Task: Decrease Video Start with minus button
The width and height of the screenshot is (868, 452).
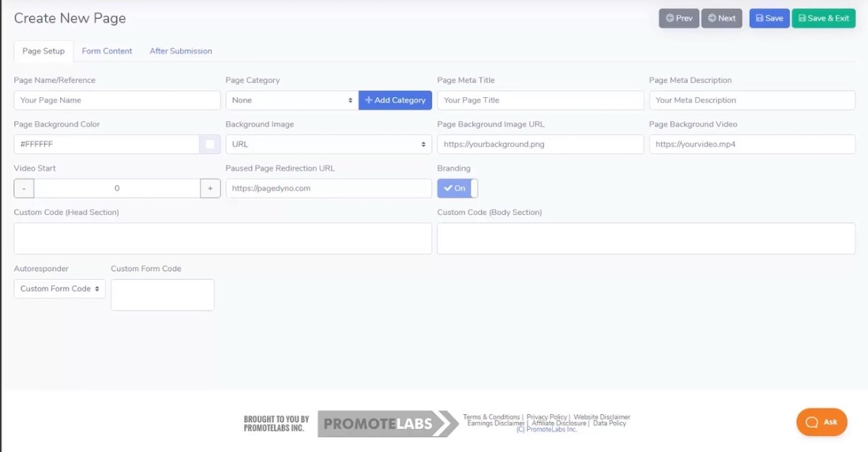Action: 24,188
